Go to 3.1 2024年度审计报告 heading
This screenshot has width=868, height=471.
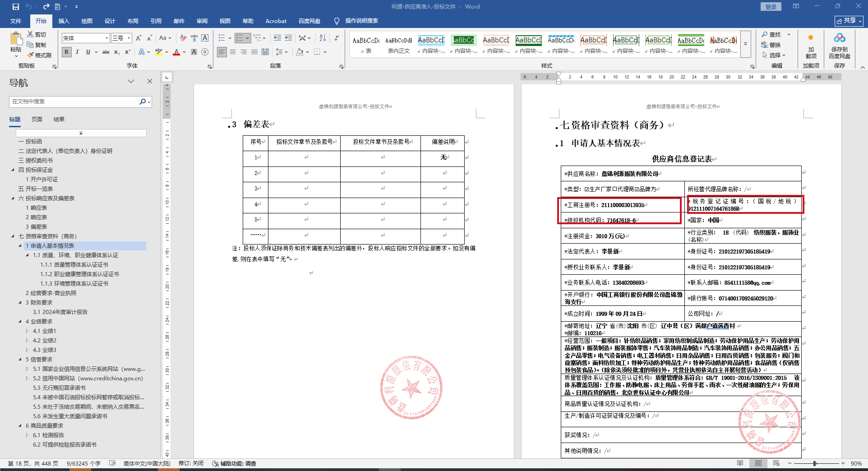click(x=60, y=312)
